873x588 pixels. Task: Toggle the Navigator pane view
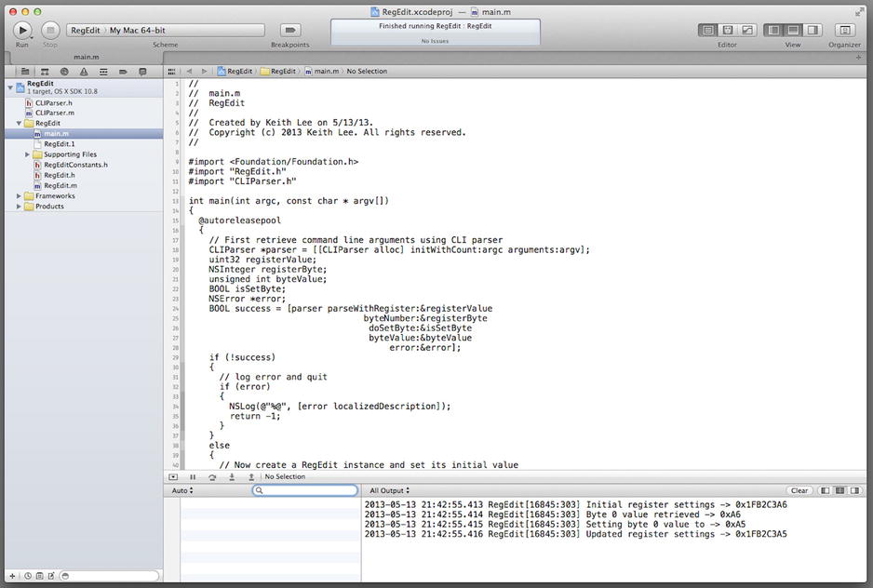coord(773,30)
